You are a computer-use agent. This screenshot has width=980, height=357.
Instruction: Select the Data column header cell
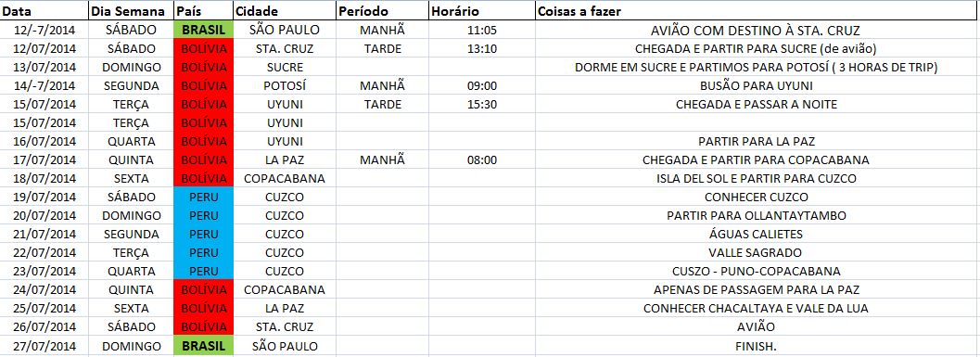[45, 11]
